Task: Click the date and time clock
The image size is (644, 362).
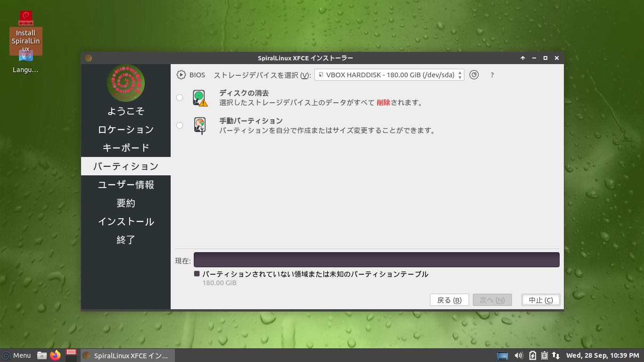Action: point(603,355)
